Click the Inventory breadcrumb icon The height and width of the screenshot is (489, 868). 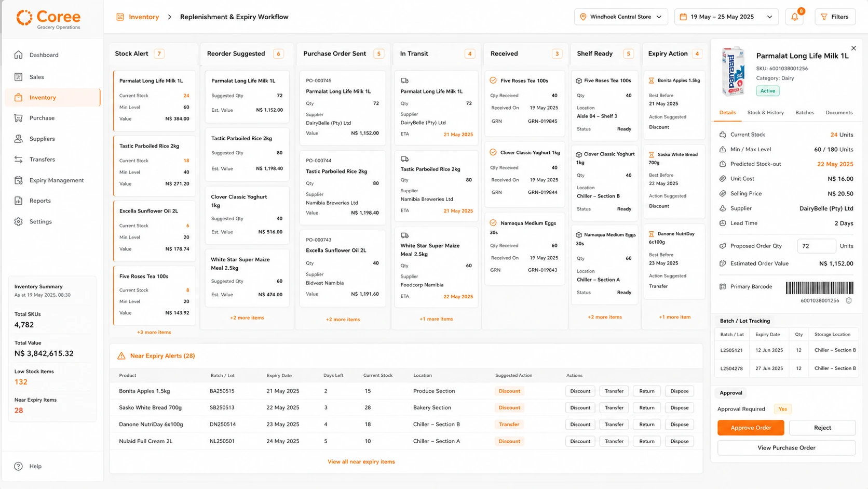pyautogui.click(x=120, y=17)
